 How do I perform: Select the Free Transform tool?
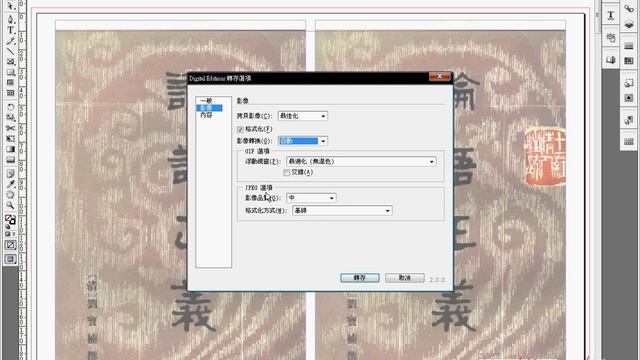pyautogui.click(x=10, y=138)
